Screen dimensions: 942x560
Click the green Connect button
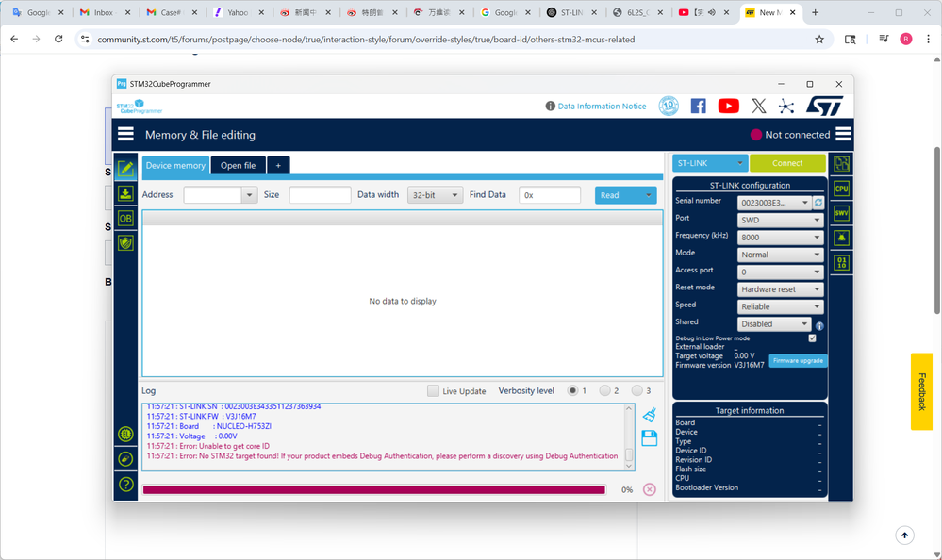click(787, 163)
